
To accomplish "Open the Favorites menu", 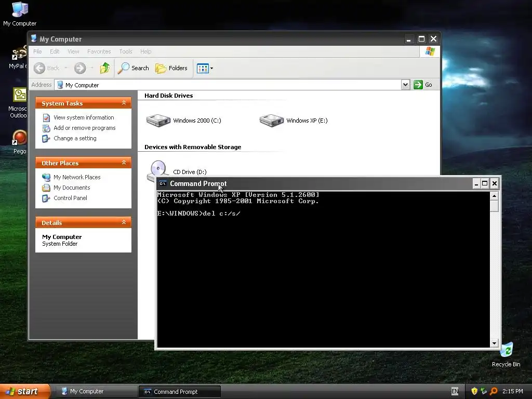I will [99, 51].
